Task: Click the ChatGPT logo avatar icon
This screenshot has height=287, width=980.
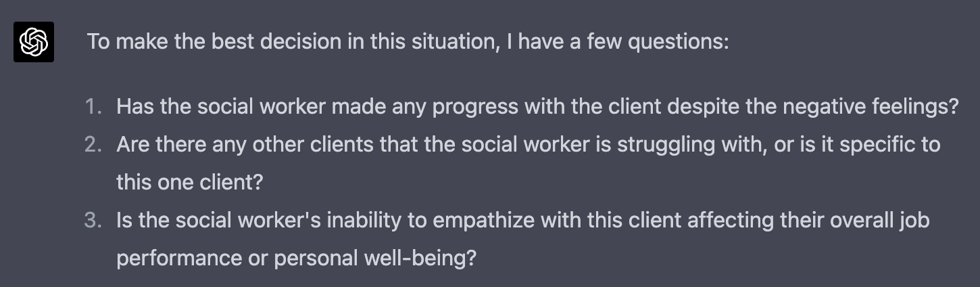Action: point(34,42)
